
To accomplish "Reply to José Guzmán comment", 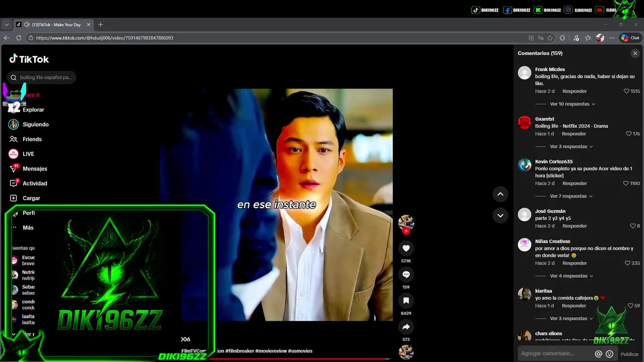I will tap(575, 226).
